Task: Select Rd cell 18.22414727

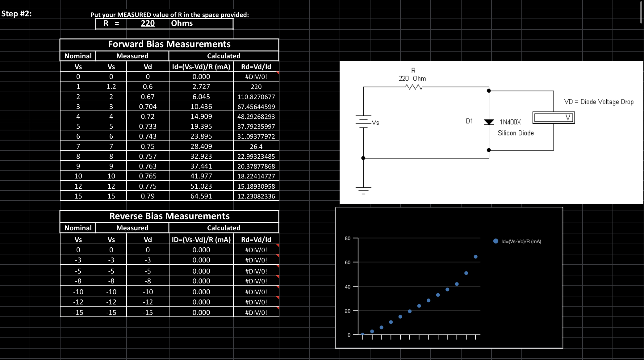Action: (256, 176)
